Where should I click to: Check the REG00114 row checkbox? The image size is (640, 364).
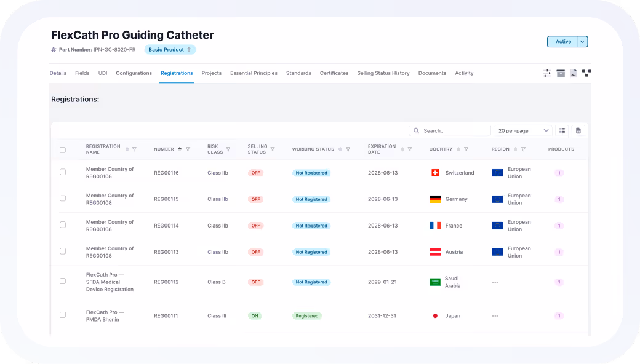click(63, 224)
